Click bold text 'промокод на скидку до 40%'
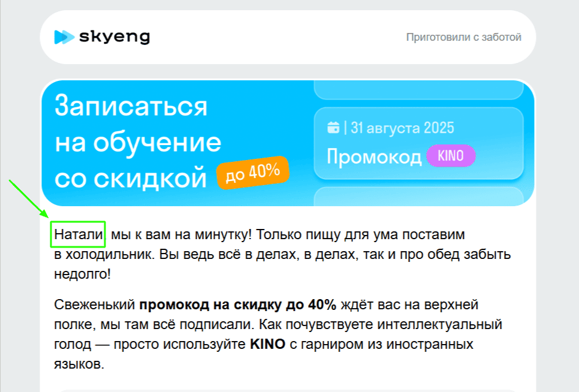 click(x=238, y=305)
